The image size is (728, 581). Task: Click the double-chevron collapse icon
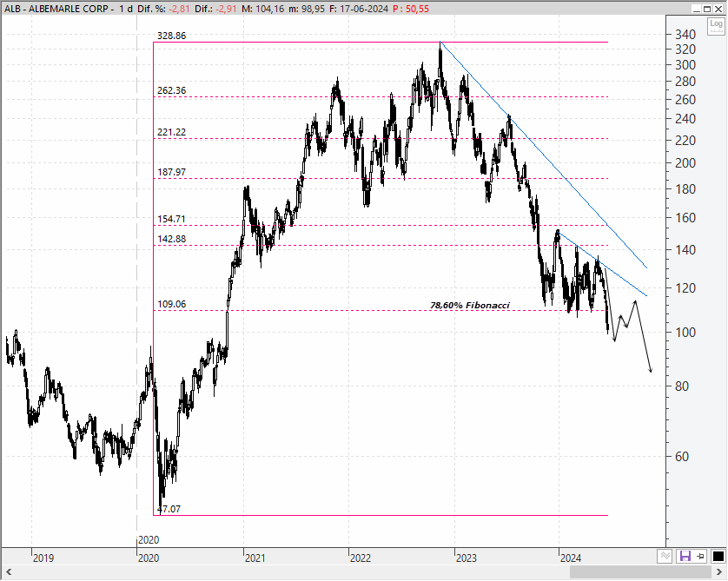[665, 556]
